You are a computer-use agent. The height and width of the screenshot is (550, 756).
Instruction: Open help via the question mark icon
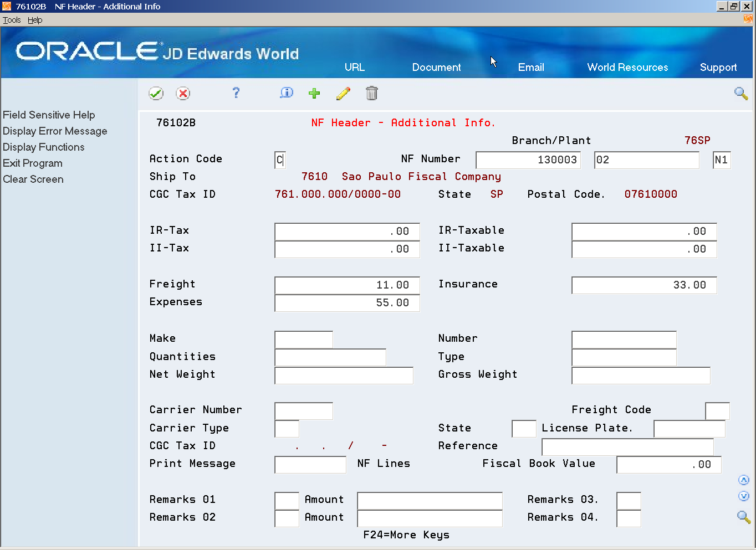(236, 93)
